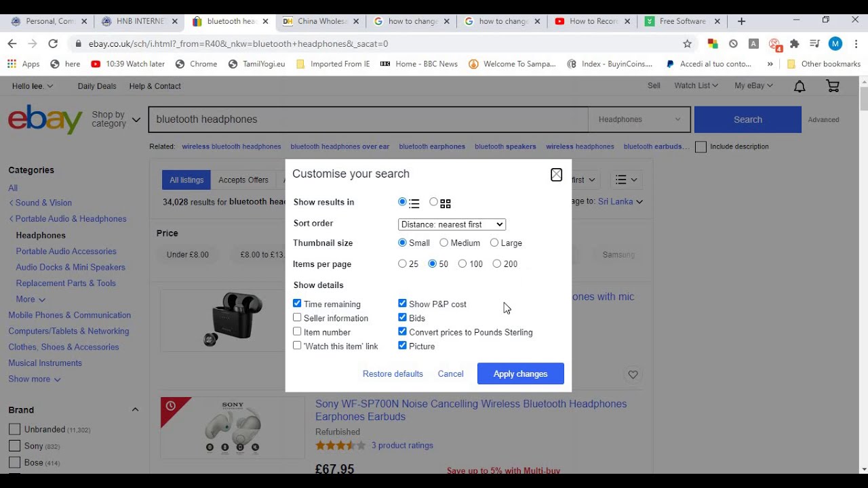
Task: Click Restore defaults link
Action: pos(393,374)
